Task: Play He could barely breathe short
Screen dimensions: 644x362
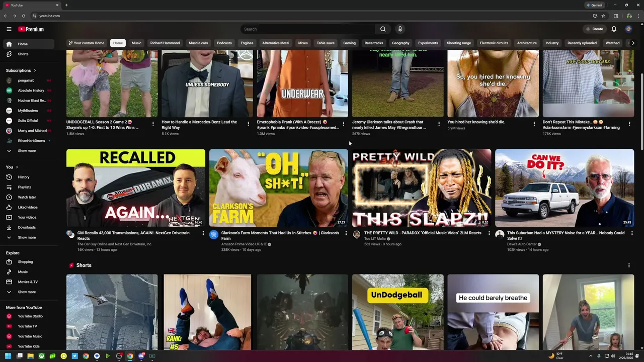Action: click(x=493, y=312)
